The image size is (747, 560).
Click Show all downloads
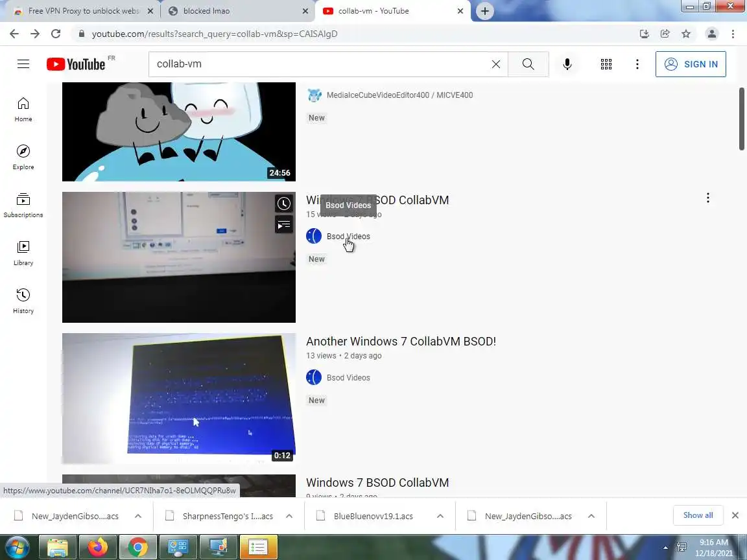coord(698,515)
